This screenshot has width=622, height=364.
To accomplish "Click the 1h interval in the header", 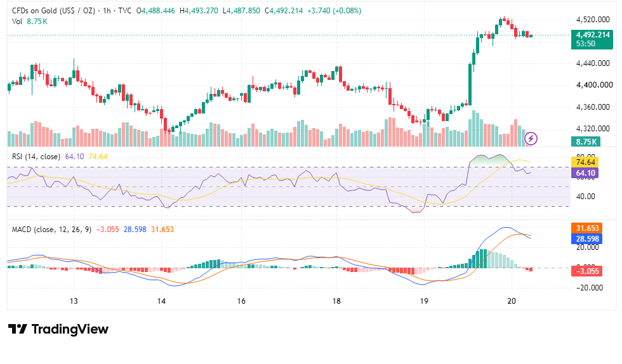I will pyautogui.click(x=107, y=11).
